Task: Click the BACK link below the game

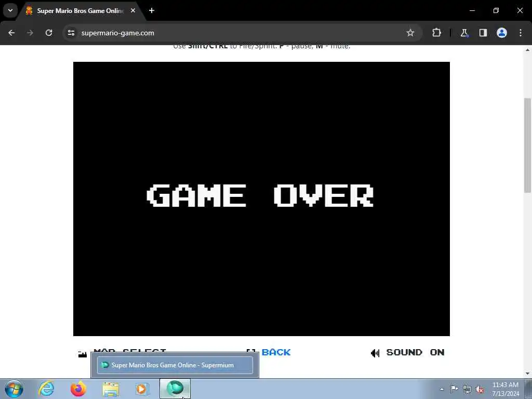Action: pos(276,352)
